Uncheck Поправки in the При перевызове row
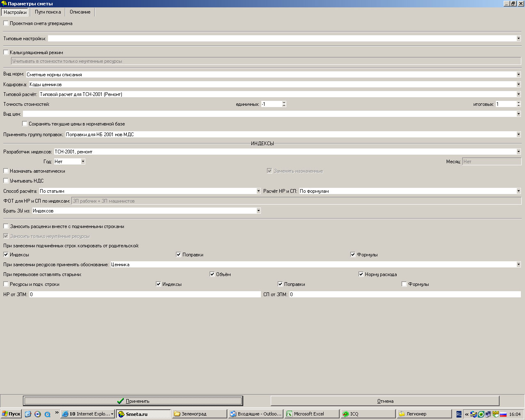The width and height of the screenshot is (525, 420). pyautogui.click(x=280, y=284)
